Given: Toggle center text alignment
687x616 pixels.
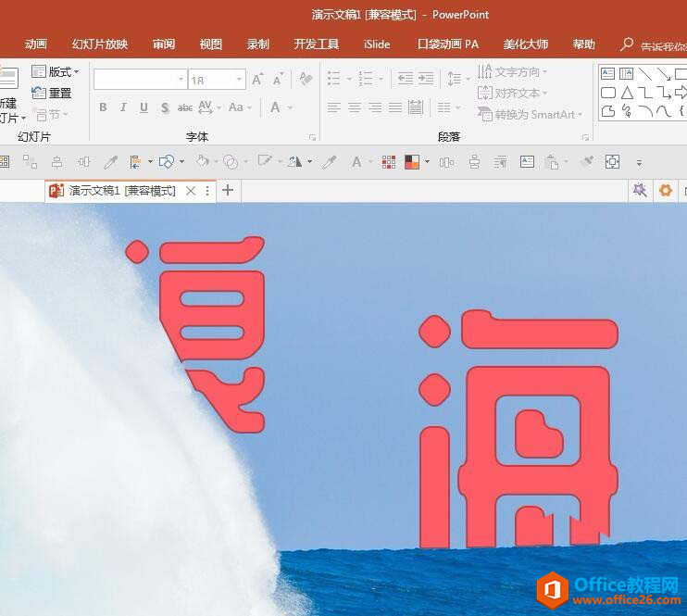Looking at the screenshot, I should pos(355,107).
